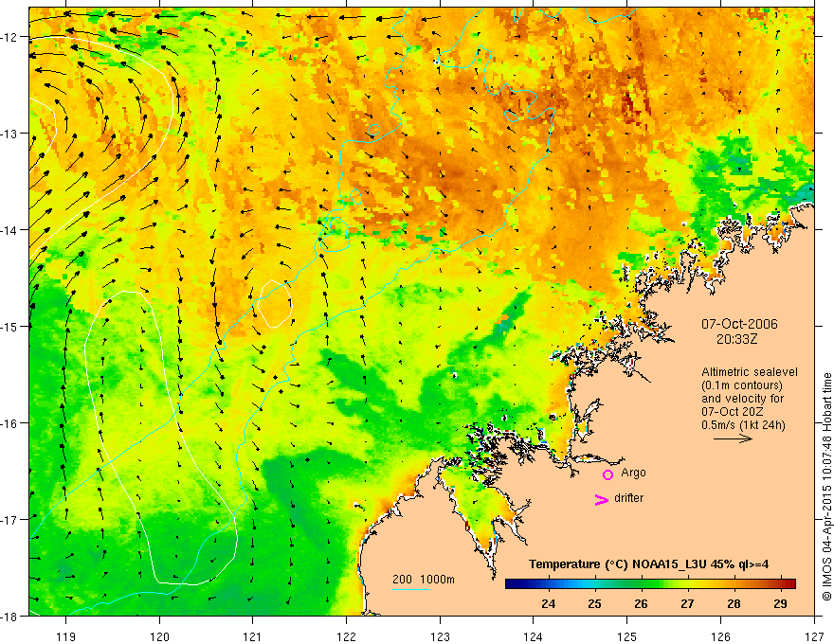Image resolution: width=834 pixels, height=644 pixels.
Task: Click the '20:33Z' time text
Action: [736, 338]
